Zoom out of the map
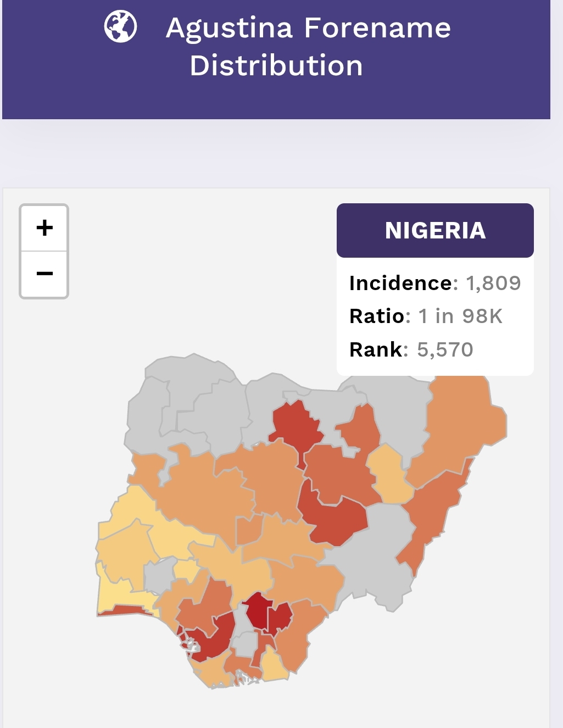Screen dimensions: 563x728 pos(44,273)
